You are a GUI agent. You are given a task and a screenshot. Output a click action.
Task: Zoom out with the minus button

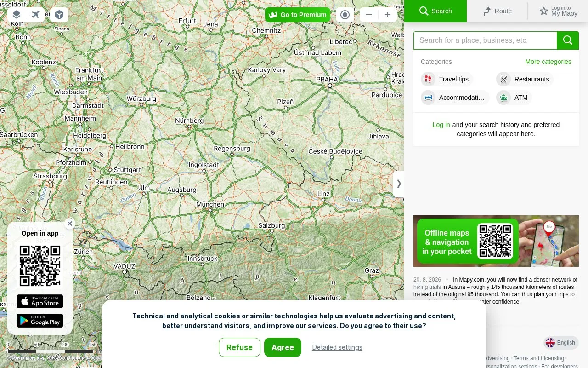(369, 15)
